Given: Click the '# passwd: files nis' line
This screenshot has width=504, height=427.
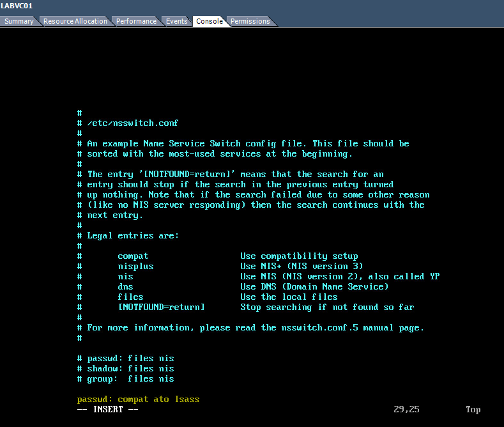Looking at the screenshot, I should coord(126,359).
